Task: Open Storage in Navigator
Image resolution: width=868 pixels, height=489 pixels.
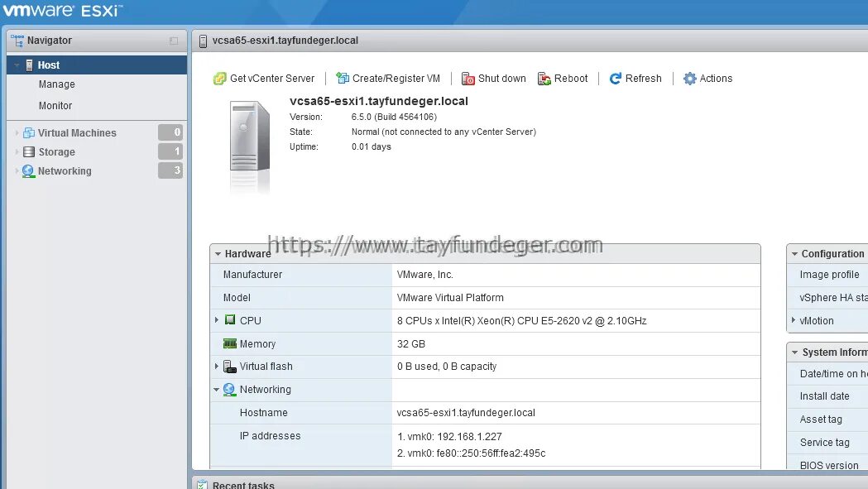Action: pyautogui.click(x=56, y=151)
